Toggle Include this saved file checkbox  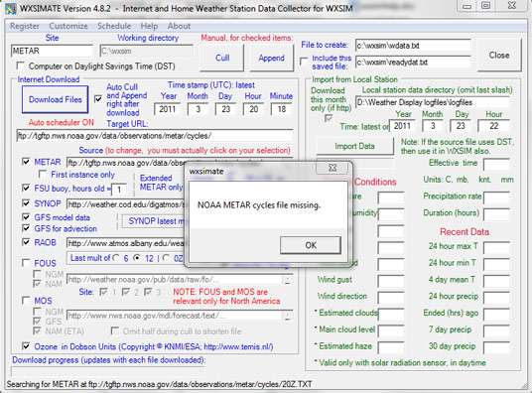(304, 62)
